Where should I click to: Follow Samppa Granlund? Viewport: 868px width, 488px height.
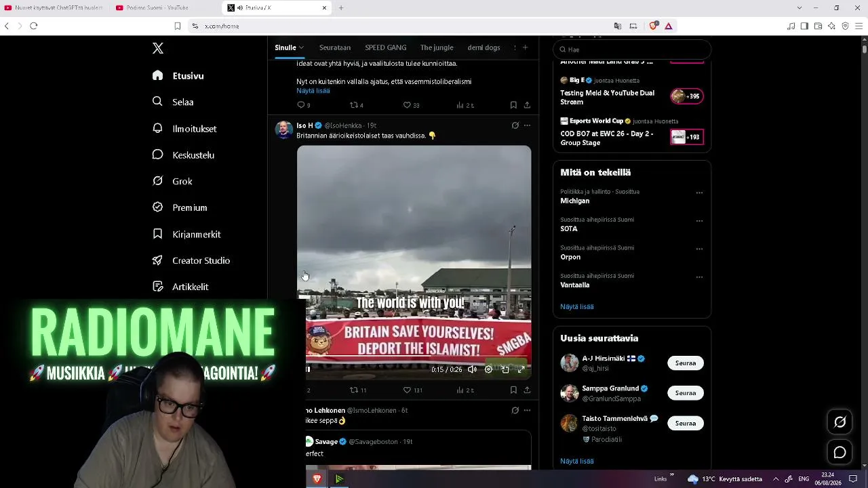(x=686, y=393)
